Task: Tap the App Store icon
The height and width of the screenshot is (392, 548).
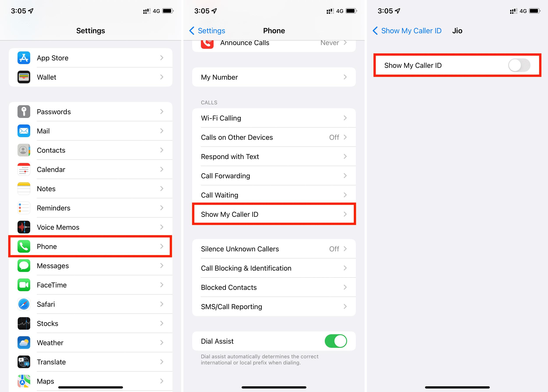Action: [24, 58]
